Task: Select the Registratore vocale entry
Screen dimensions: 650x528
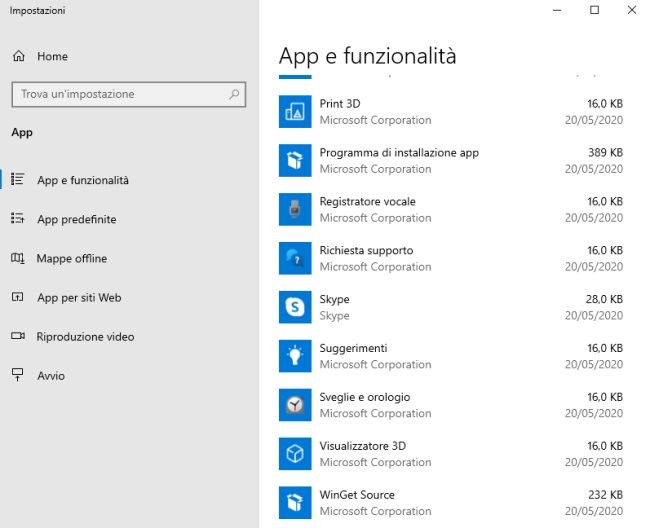Action: (x=368, y=201)
